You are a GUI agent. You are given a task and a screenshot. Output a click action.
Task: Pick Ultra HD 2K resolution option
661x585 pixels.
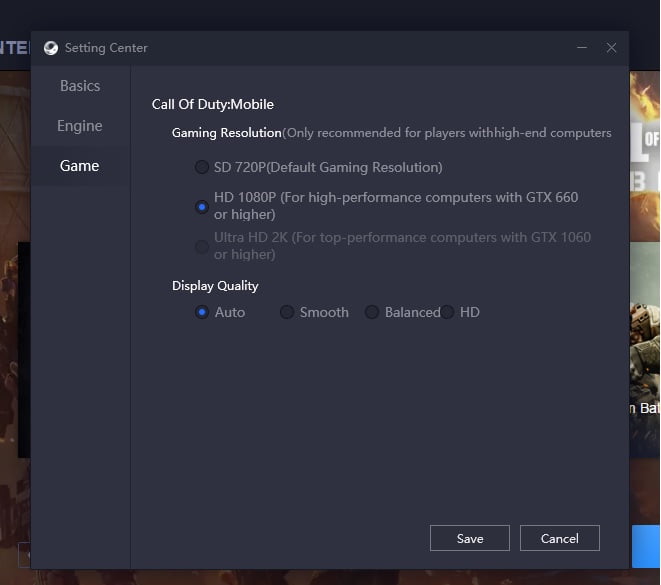click(202, 247)
